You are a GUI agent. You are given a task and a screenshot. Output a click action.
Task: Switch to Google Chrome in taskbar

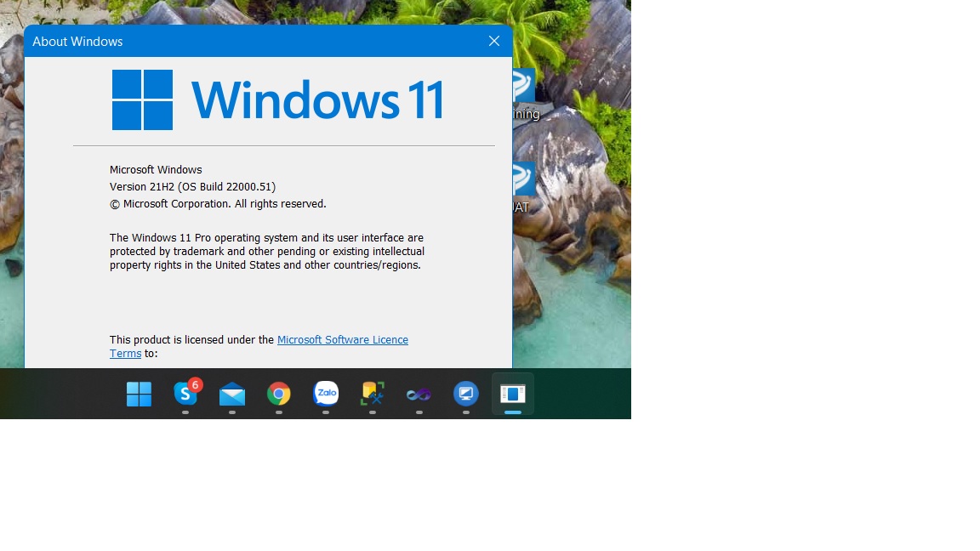[279, 395]
